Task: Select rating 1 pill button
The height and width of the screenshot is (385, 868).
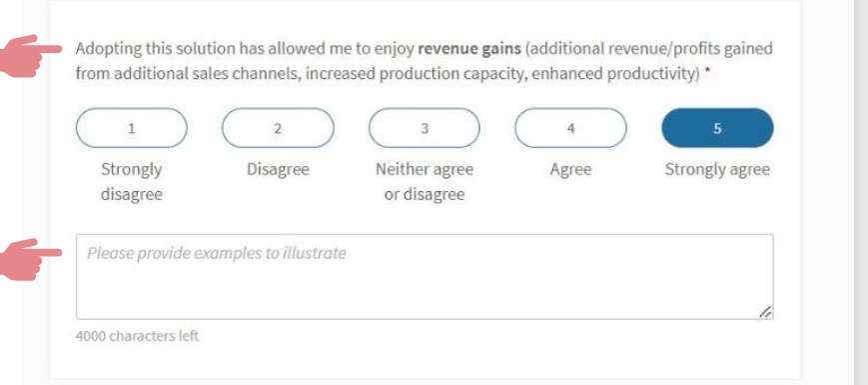Action: [131, 128]
